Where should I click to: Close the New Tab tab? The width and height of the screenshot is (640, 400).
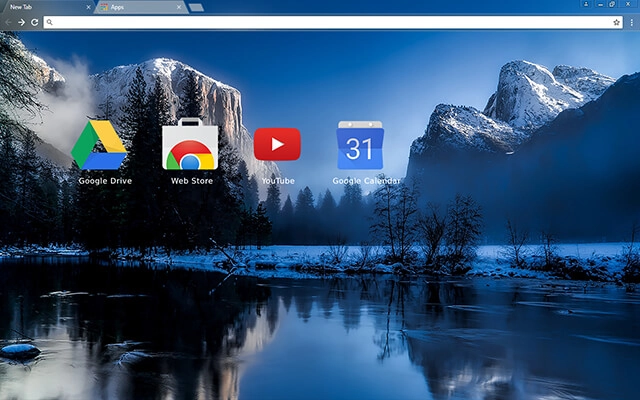[89, 7]
